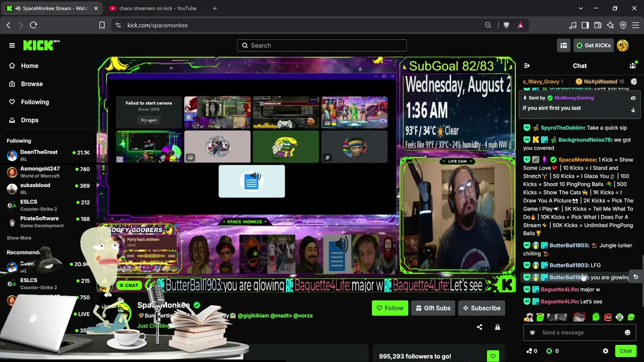The width and height of the screenshot is (644, 362).
Task: Click the Get KICKs button
Action: (593, 45)
